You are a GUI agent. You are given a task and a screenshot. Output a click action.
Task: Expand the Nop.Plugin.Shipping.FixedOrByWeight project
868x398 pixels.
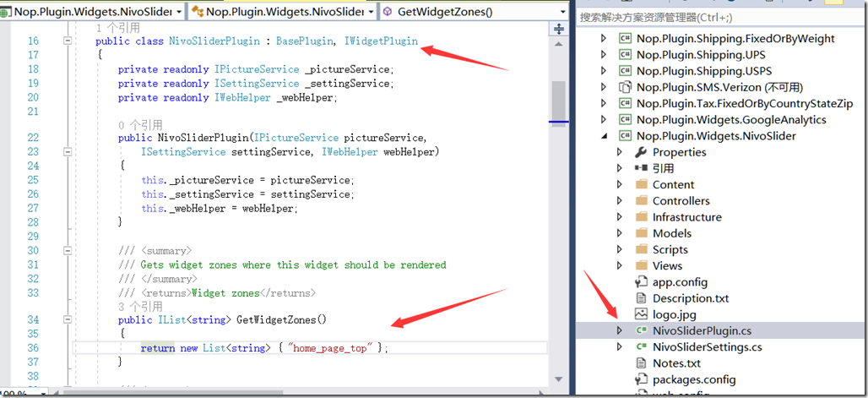point(605,38)
